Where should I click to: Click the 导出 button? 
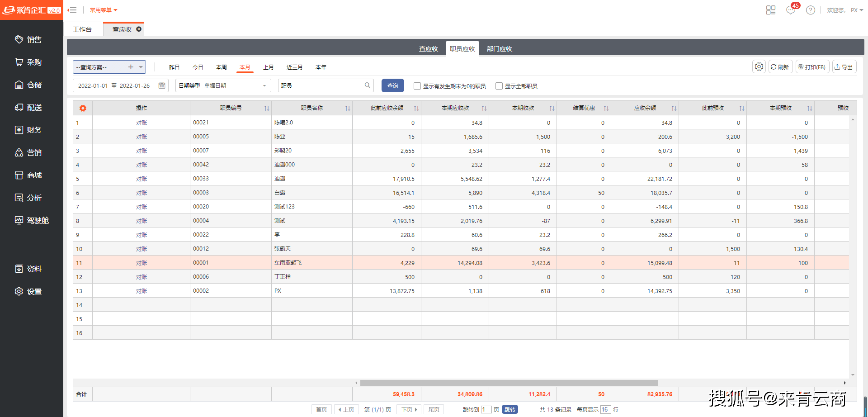click(844, 66)
